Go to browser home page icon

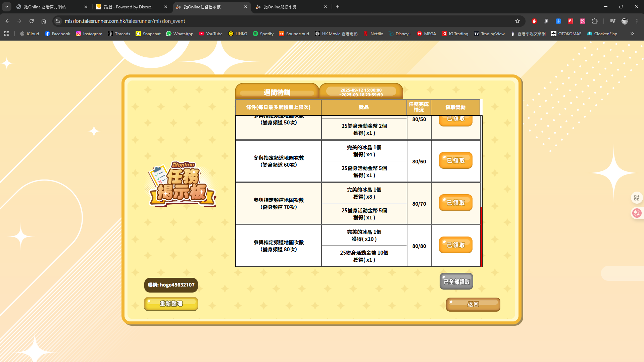(44, 21)
